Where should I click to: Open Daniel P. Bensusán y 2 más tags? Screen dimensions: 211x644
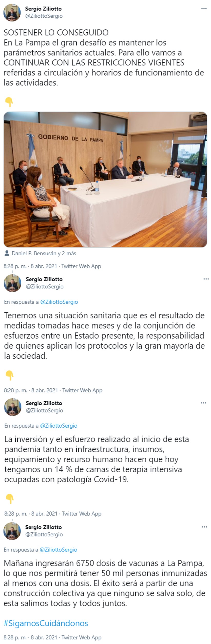tap(44, 254)
